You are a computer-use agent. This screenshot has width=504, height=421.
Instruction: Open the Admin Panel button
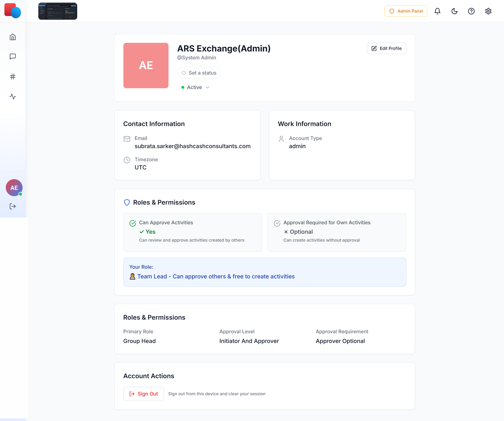406,11
